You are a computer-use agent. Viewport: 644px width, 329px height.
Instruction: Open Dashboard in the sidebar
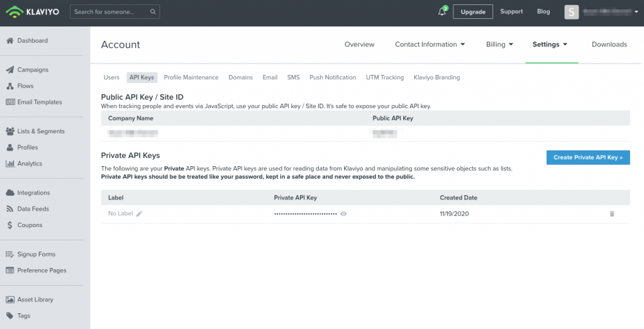33,40
